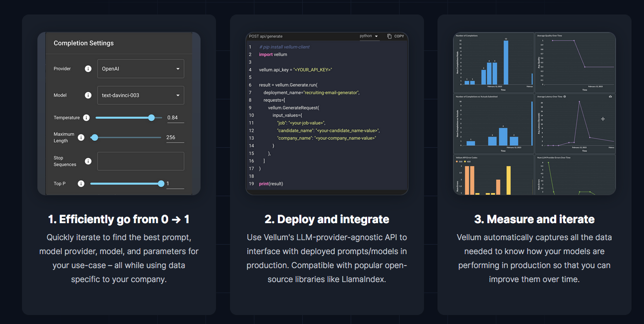Screen dimensions: 644x324
Task: Click the vellum.api_key code line
Action: click(295, 70)
